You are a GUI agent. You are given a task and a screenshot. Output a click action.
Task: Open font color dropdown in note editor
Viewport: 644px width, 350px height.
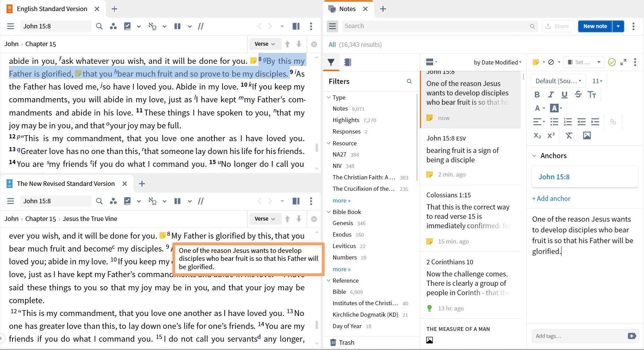click(540, 108)
